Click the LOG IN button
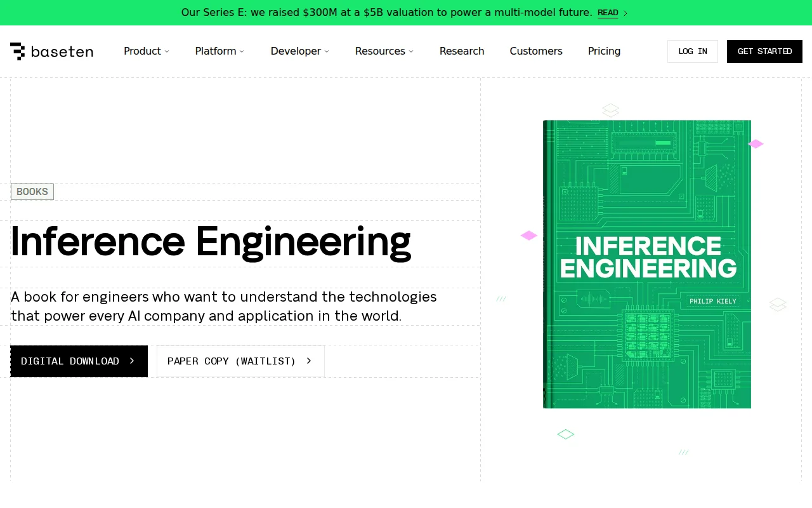Screen dimensions: 812x508 tap(693, 51)
